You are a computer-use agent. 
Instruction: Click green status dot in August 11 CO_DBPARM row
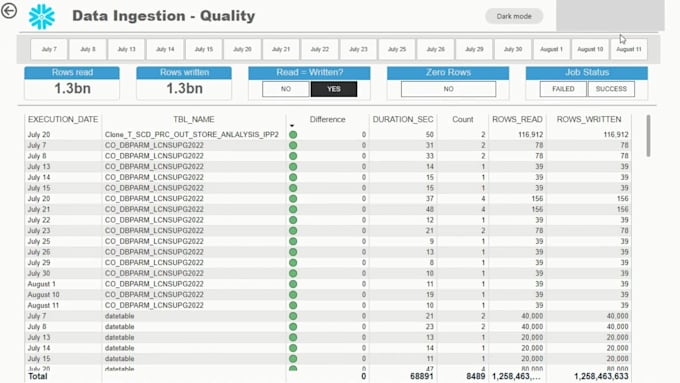[293, 305]
